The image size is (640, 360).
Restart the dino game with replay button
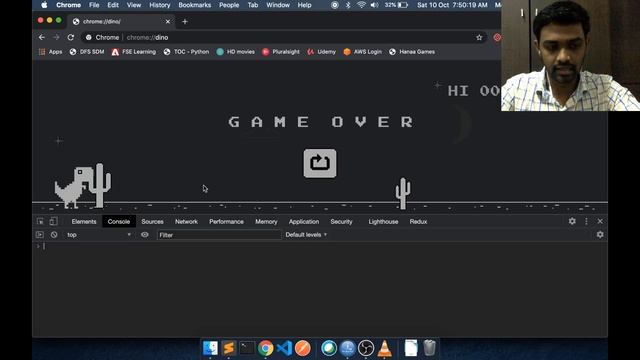point(320,163)
